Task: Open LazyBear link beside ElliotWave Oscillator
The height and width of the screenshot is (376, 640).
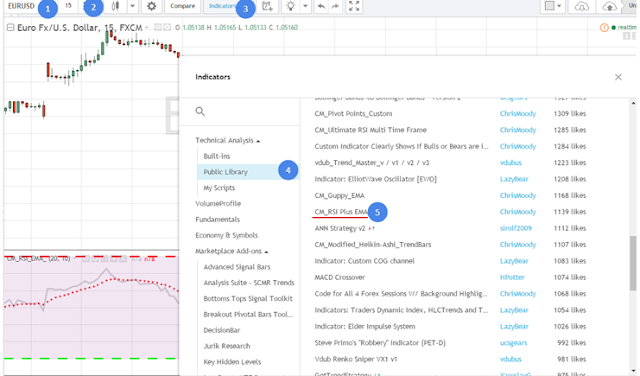Action: point(514,179)
